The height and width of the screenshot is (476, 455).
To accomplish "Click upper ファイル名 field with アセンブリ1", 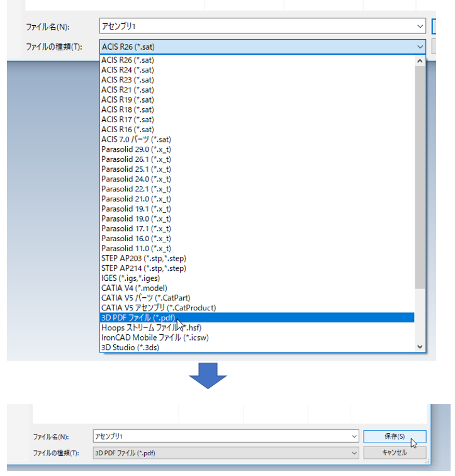I will point(262,26).
